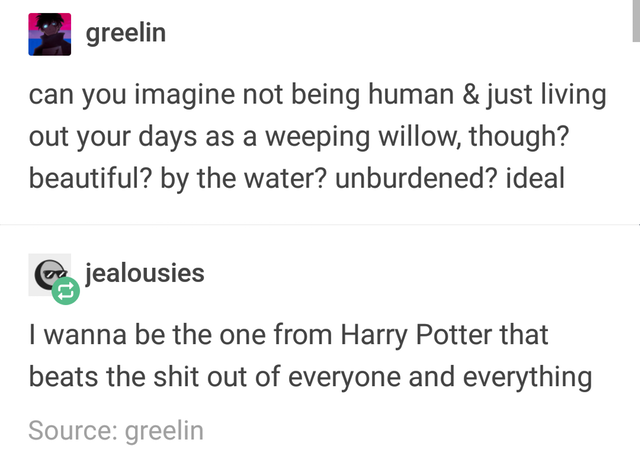Viewport: 640px width, 465px height.
Task: Click the 'can you imagine' first line
Action: (318, 95)
